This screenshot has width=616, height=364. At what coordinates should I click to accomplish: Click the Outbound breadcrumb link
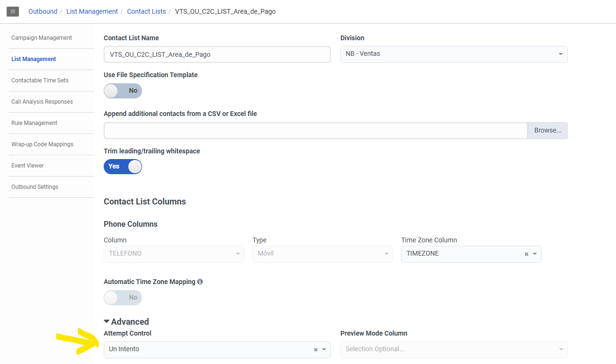pos(43,11)
